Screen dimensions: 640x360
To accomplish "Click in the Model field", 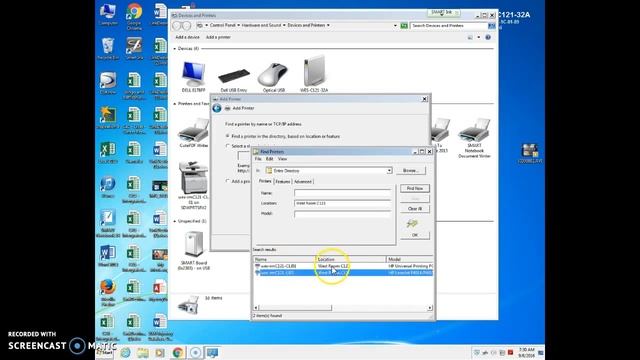I will (x=342, y=213).
